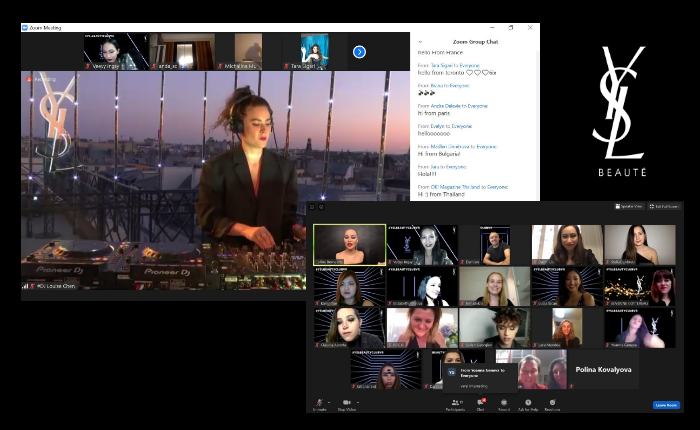Check signal strength bars near DJ Louise Chen
Screen dimensions: 700x430
pos(25,286)
